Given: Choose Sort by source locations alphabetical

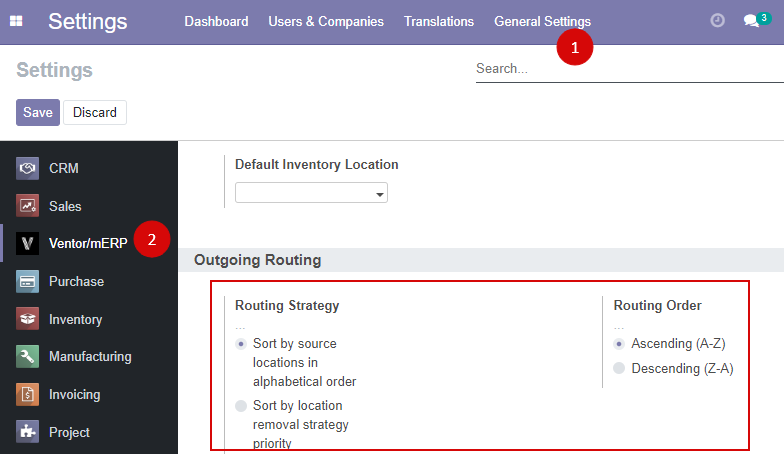Looking at the screenshot, I should coord(241,344).
